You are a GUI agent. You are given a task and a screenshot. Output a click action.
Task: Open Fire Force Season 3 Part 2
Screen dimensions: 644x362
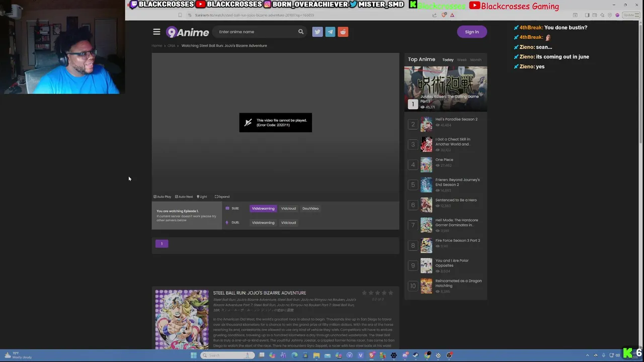pos(457,240)
